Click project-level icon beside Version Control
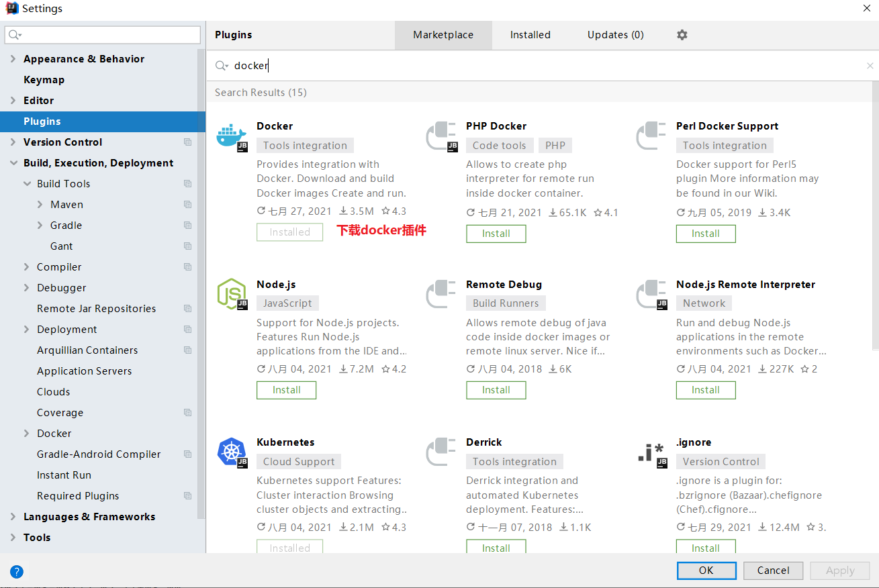Screen dimensions: 879x588 click(x=187, y=142)
